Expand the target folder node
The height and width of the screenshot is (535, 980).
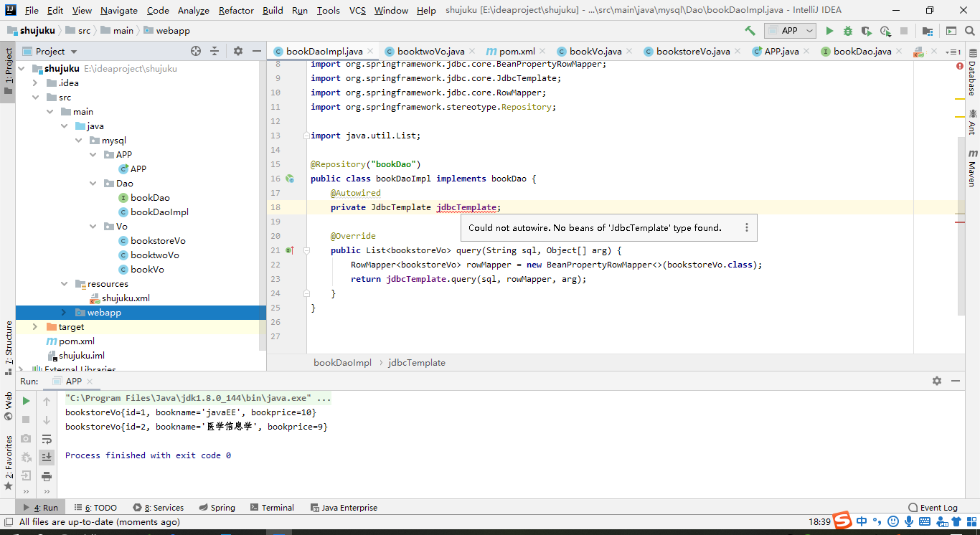pos(36,326)
